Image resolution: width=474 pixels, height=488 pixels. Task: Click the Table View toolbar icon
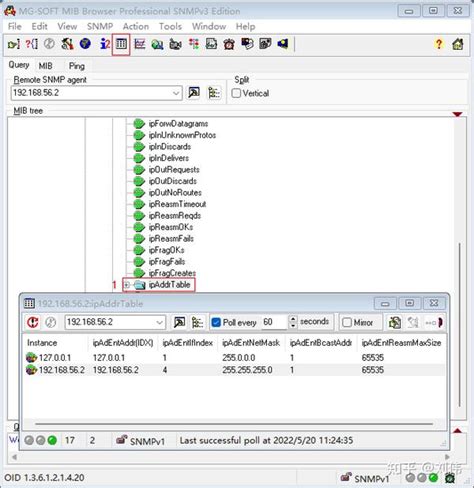click(121, 44)
